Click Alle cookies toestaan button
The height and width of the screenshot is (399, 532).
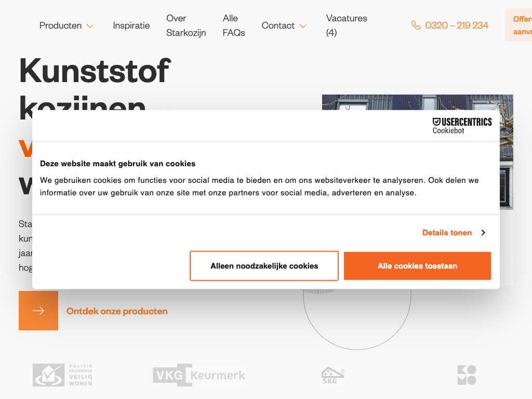click(x=417, y=266)
